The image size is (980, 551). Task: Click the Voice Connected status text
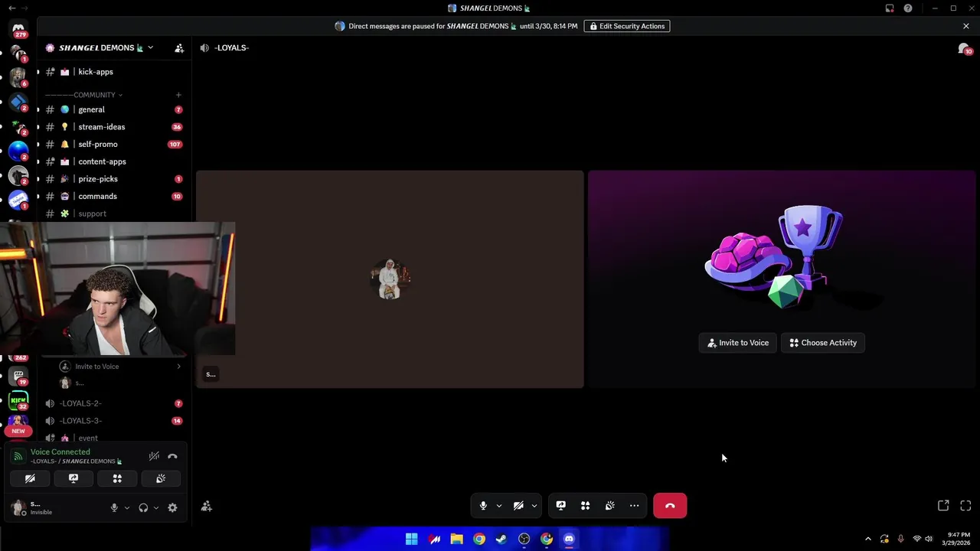coord(60,452)
